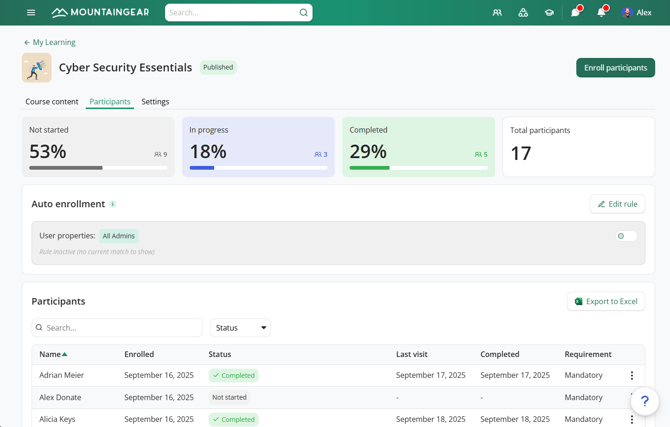This screenshot has width=670, height=427.
Task: Click the Enroll participants button
Action: (615, 68)
